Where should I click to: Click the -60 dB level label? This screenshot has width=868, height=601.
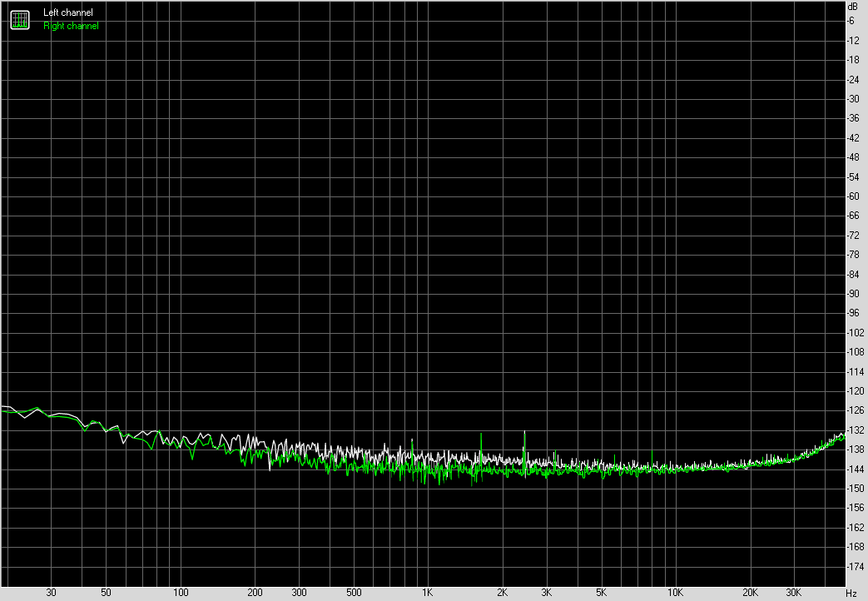click(x=853, y=196)
